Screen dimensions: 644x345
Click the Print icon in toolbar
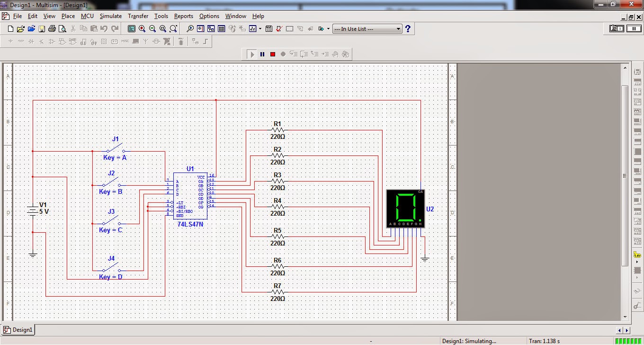[52, 29]
